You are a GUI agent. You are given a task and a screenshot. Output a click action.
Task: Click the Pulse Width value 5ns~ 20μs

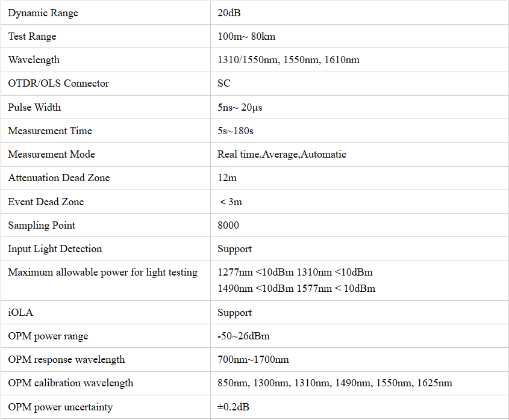point(240,107)
